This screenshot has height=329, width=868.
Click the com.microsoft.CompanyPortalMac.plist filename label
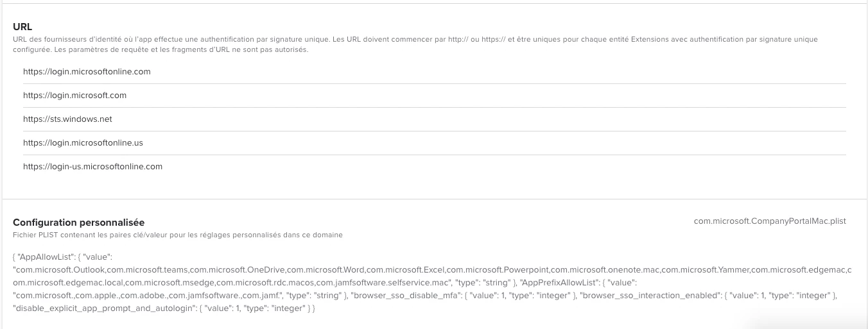tap(770, 221)
